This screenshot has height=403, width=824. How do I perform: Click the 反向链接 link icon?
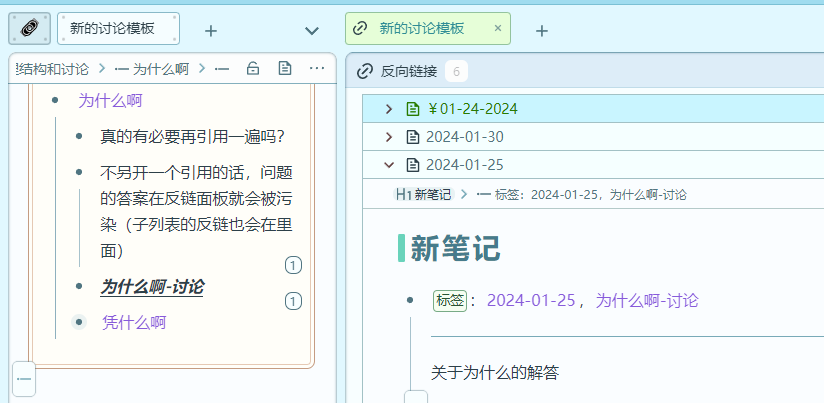click(x=365, y=71)
